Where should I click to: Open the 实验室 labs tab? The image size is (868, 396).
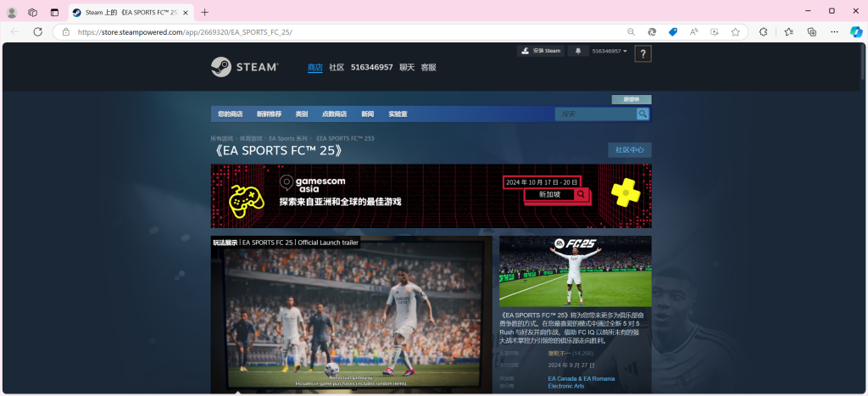click(398, 114)
